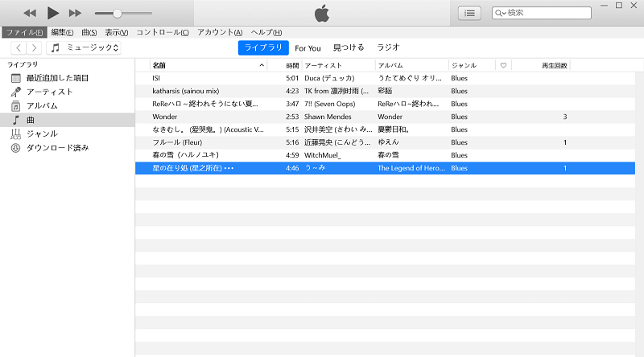644x357 pixels.
Task: Select アルバム in the sidebar
Action: [68, 106]
